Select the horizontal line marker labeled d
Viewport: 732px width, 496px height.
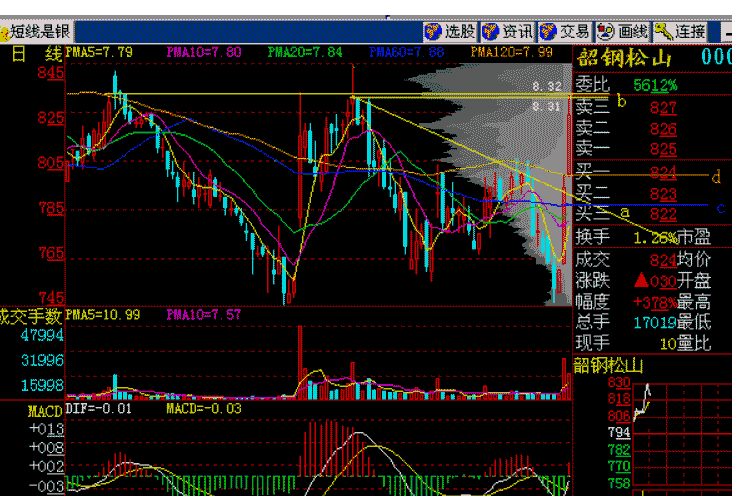click(716, 177)
